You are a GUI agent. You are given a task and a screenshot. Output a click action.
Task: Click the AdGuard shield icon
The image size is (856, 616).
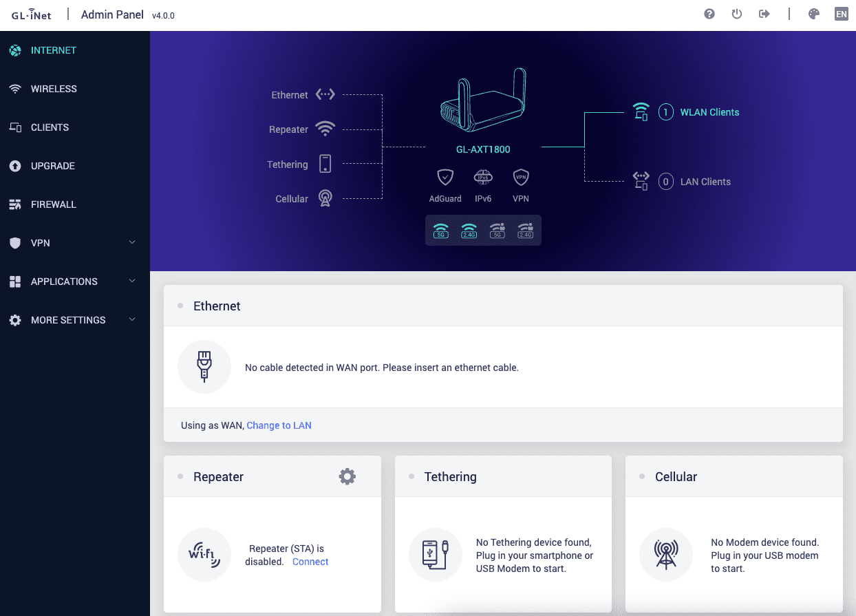coord(445,178)
